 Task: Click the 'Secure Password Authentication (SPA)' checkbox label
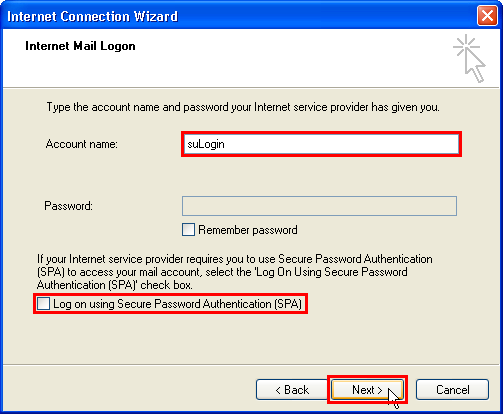[177, 304]
